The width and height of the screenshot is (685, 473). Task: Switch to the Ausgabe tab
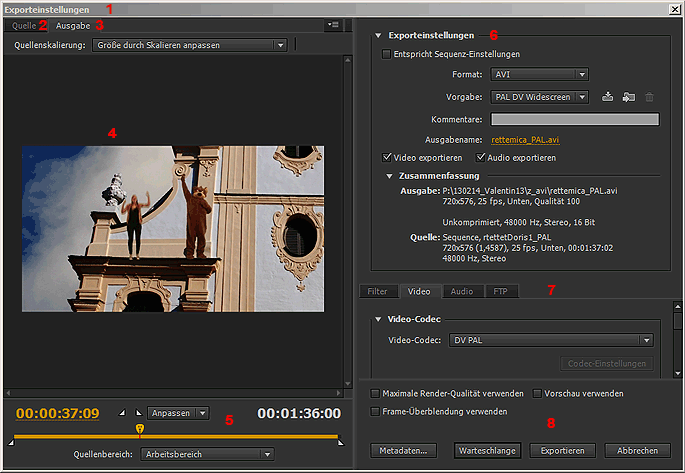coord(73,26)
